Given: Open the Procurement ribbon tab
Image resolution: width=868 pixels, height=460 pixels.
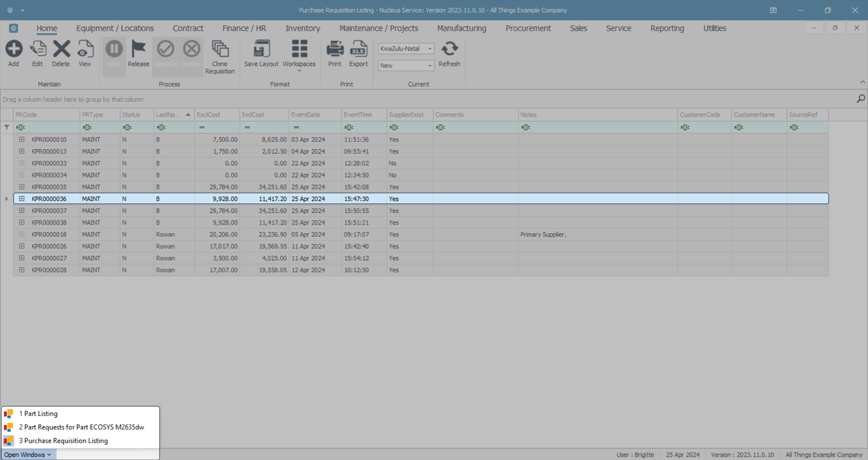Looking at the screenshot, I should 528,28.
